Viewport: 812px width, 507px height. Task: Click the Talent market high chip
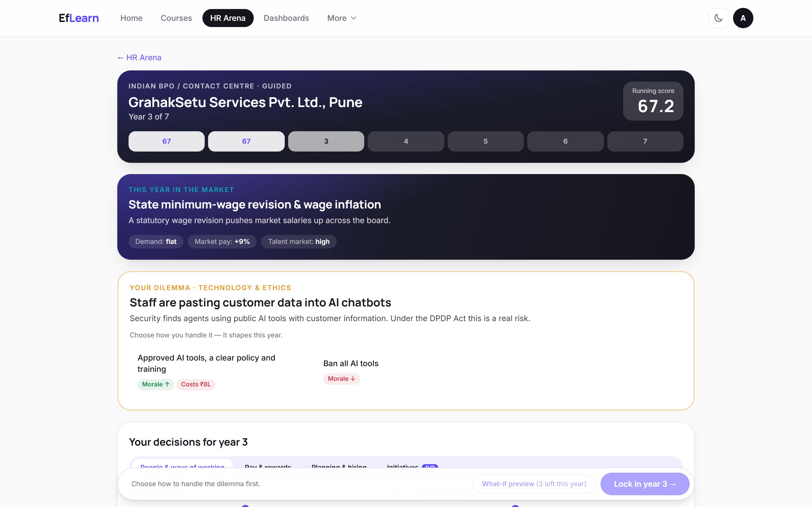coord(299,241)
